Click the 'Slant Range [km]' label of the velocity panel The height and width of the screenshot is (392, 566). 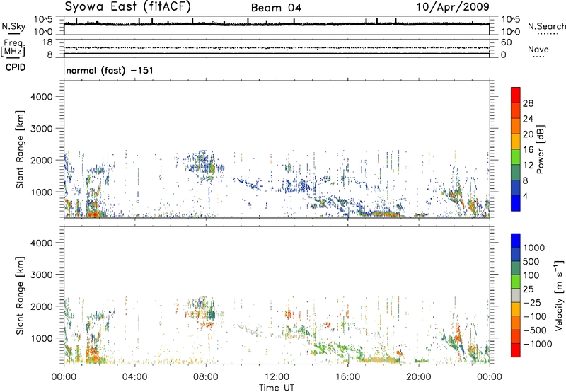pos(20,296)
